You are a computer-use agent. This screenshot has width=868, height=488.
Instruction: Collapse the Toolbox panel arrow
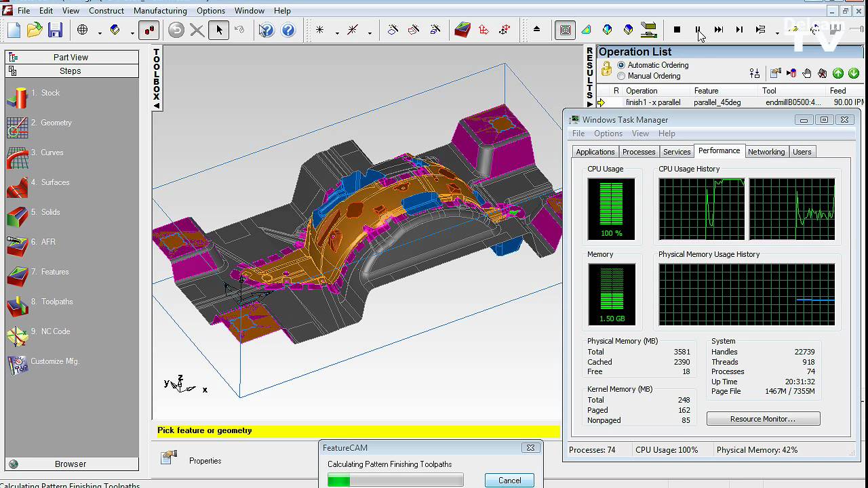157,106
